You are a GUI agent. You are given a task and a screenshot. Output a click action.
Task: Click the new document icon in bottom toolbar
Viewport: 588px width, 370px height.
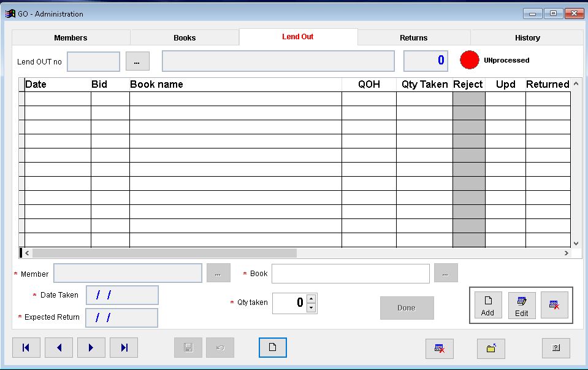coord(273,348)
